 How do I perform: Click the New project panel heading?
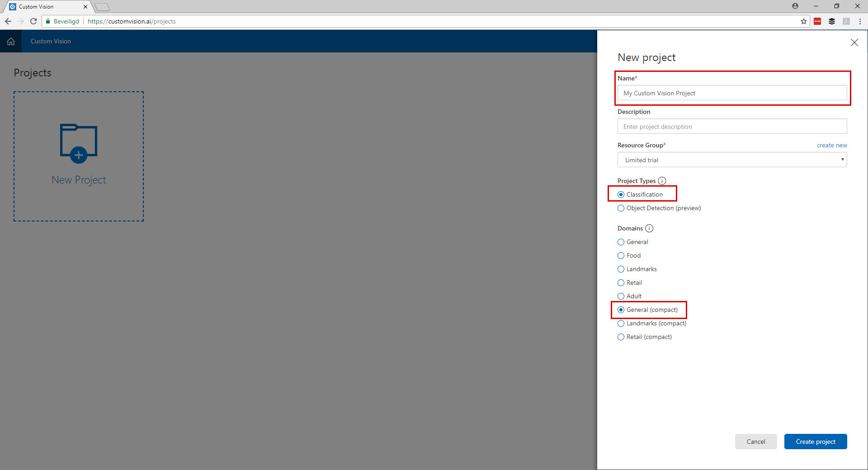pyautogui.click(x=646, y=57)
